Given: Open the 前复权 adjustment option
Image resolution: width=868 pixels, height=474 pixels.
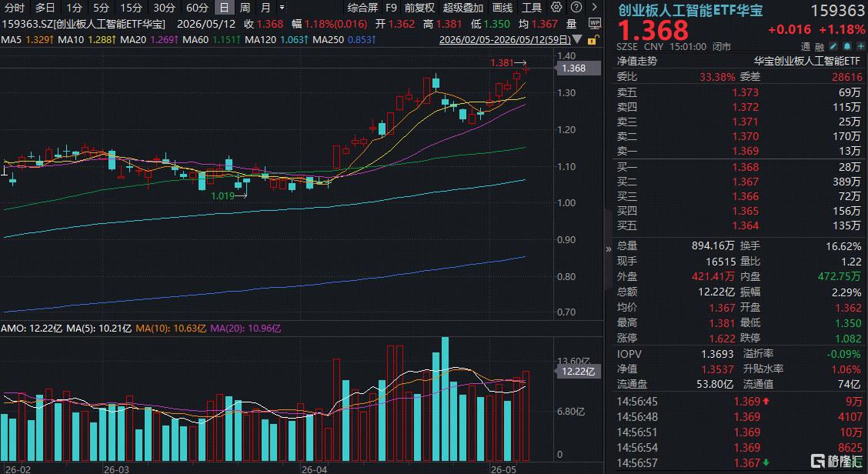Looking at the screenshot, I should (419, 8).
